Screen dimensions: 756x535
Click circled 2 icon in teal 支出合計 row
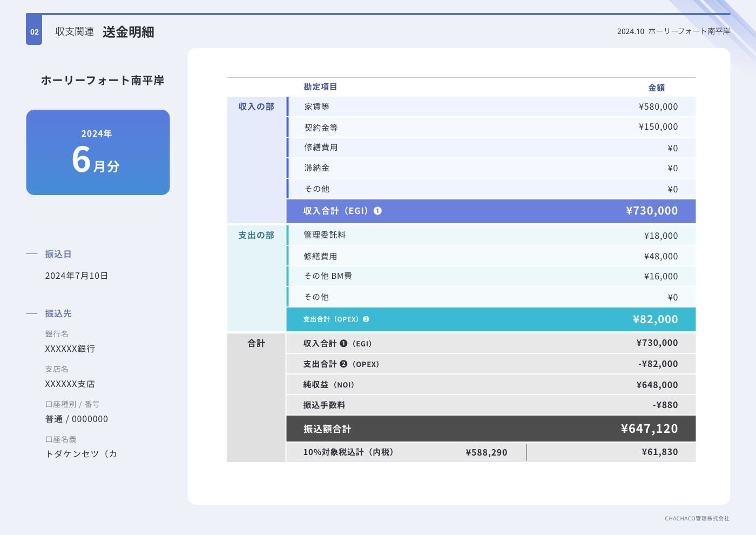(366, 319)
